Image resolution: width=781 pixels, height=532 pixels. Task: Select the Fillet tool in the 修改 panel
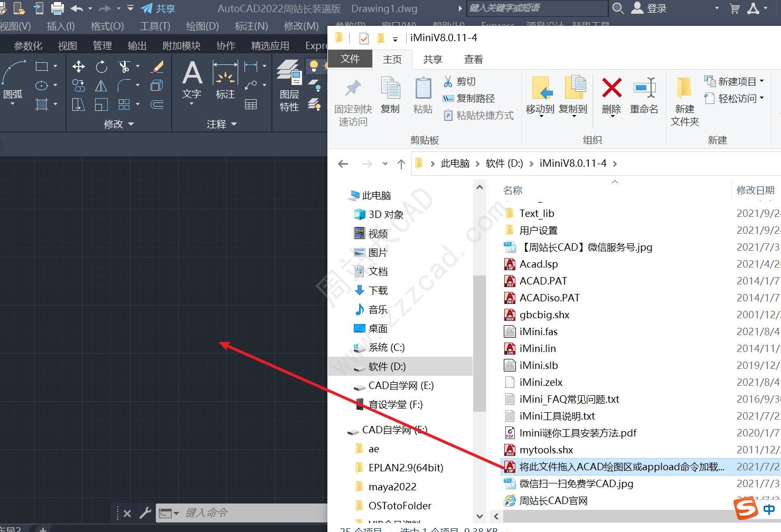124,85
